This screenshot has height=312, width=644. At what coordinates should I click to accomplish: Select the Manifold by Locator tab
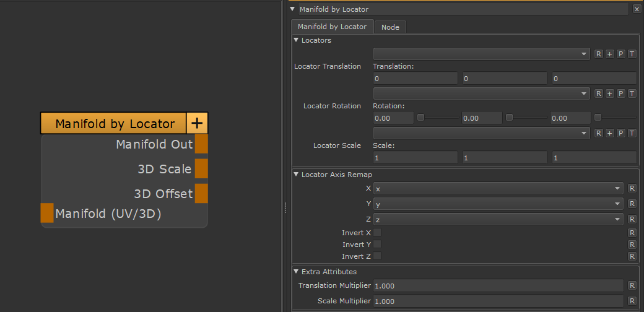(x=332, y=27)
